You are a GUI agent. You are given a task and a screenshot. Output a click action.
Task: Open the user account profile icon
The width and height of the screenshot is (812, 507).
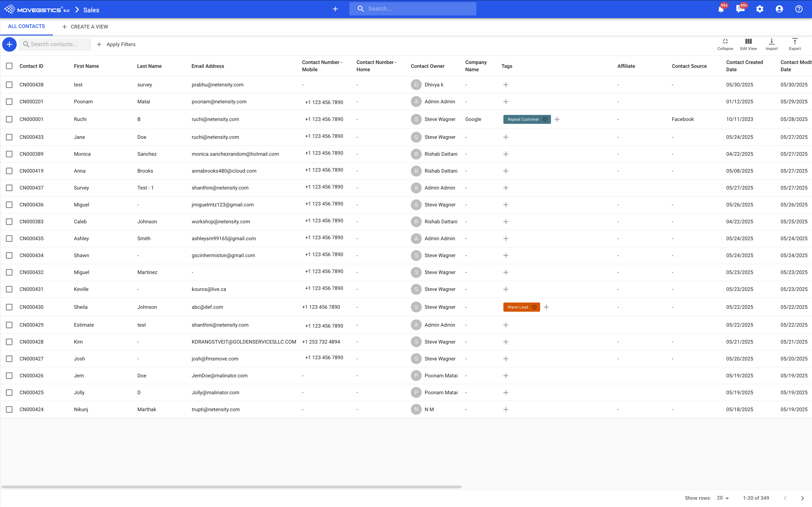click(x=779, y=9)
